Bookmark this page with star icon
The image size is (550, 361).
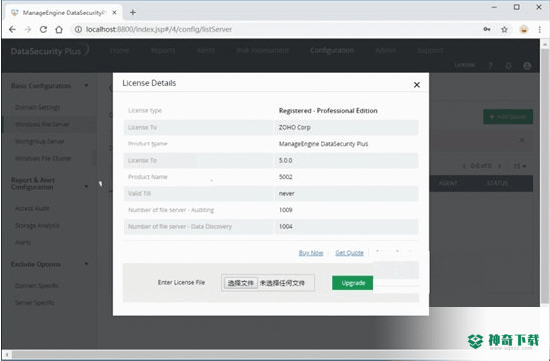[504, 29]
